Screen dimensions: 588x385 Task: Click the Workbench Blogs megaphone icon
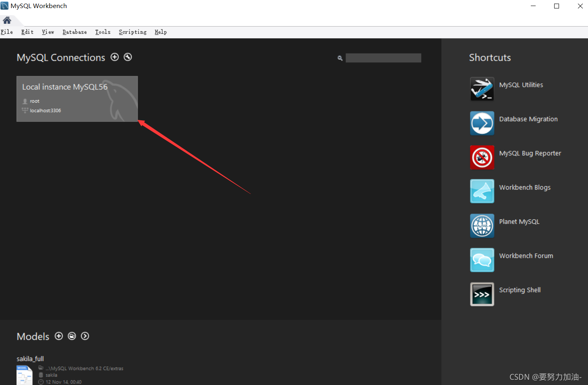point(482,191)
